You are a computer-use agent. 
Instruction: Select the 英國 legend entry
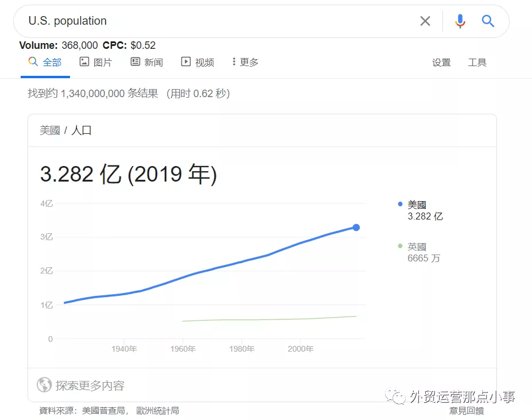tap(417, 246)
